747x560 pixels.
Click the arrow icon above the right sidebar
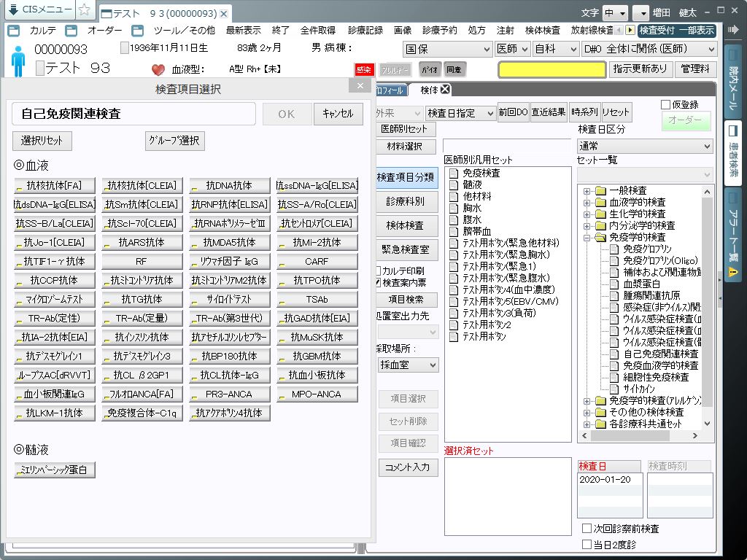[x=734, y=30]
